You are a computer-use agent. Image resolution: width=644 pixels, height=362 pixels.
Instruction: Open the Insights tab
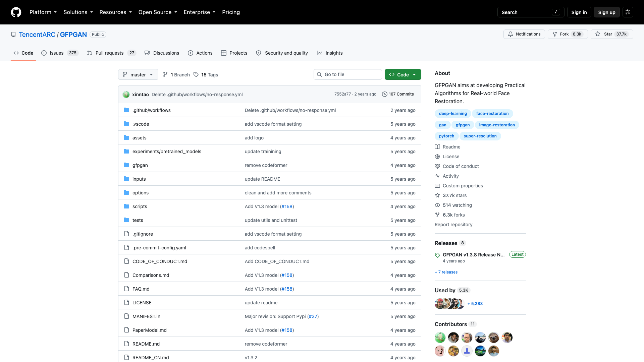click(x=330, y=53)
